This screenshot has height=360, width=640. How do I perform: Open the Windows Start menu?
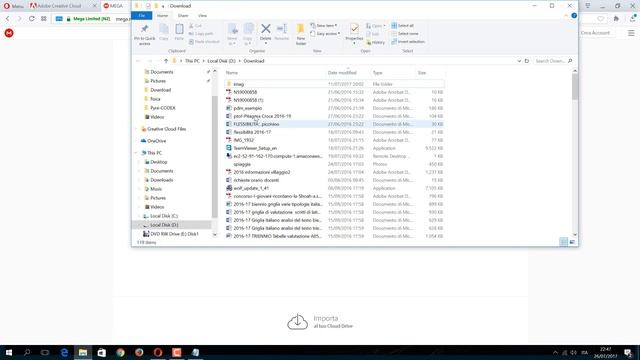click(x=9, y=352)
